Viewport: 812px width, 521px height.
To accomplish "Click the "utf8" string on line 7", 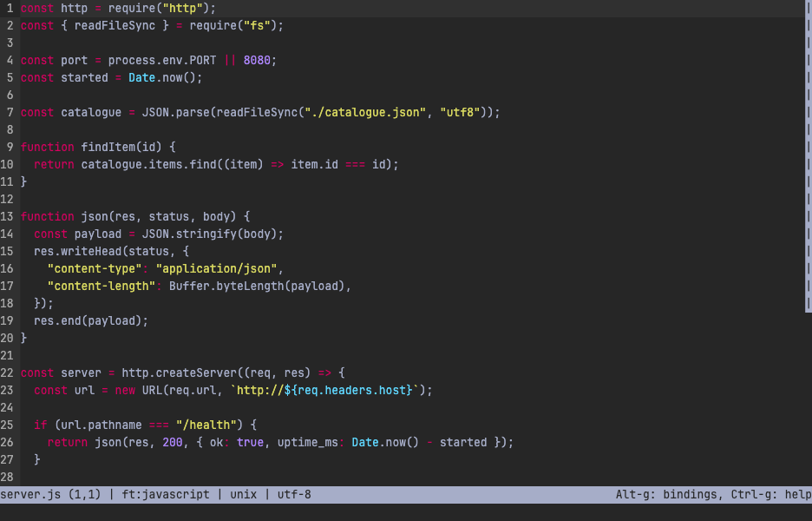I will [460, 113].
